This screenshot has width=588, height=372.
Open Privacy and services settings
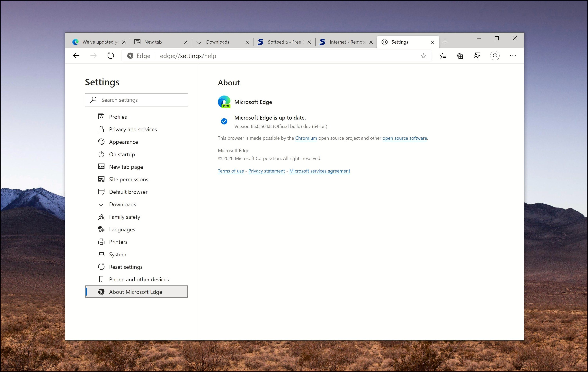coord(137,129)
